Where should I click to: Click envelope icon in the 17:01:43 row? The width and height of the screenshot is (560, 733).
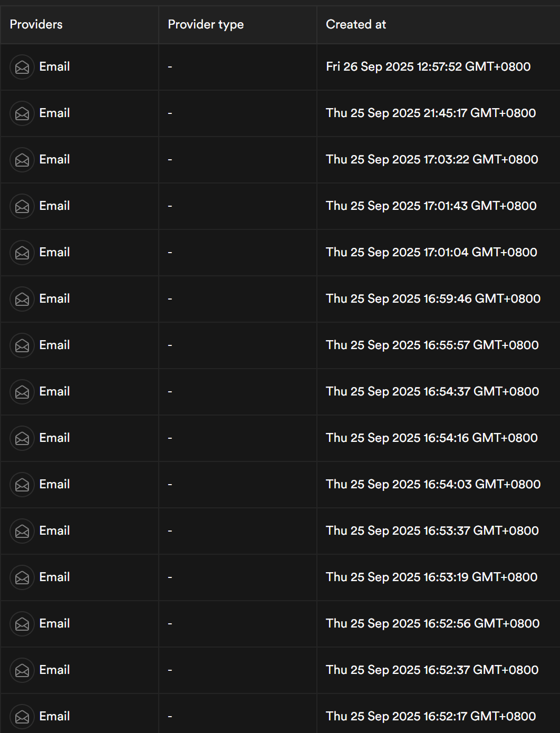pos(22,206)
